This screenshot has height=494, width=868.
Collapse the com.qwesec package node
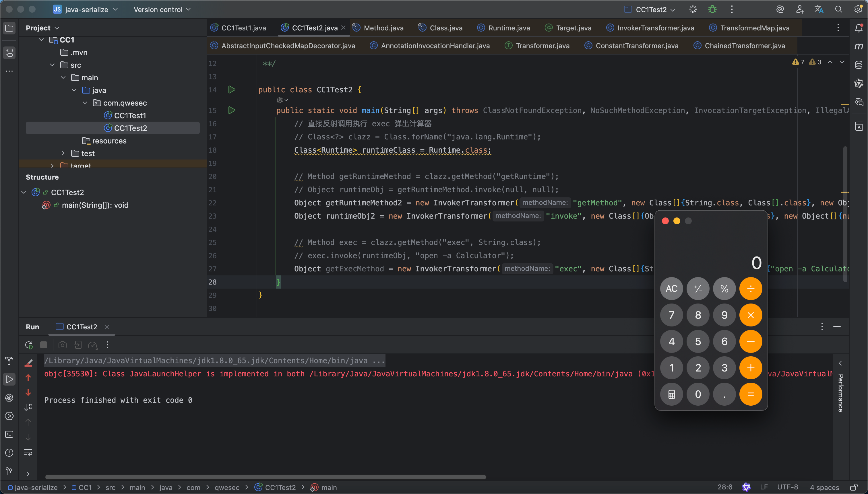click(85, 103)
